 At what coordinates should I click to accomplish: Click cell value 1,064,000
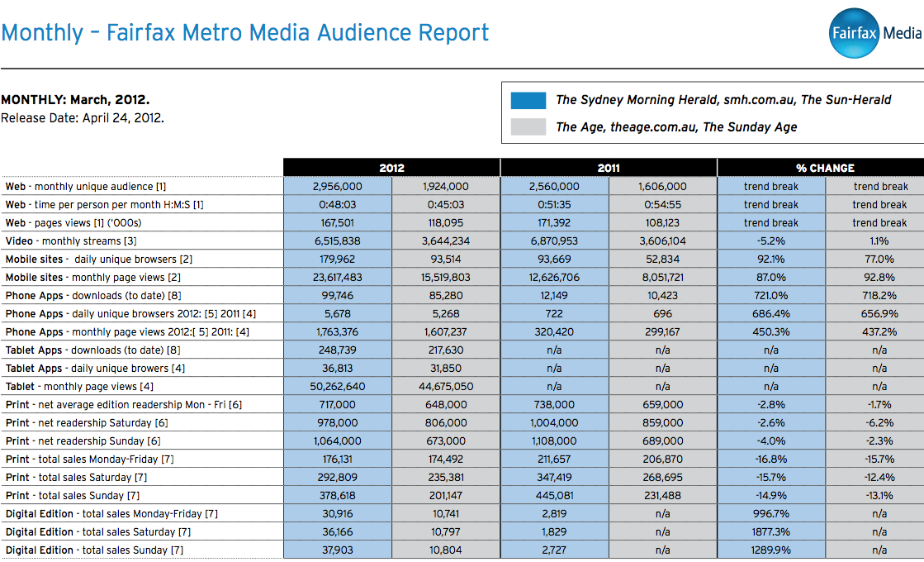(338, 441)
